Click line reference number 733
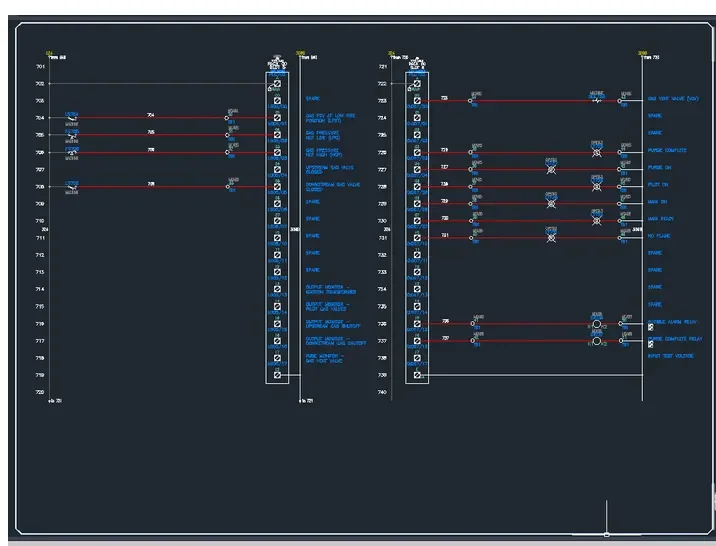This screenshot has height=546, width=716. tap(382, 272)
